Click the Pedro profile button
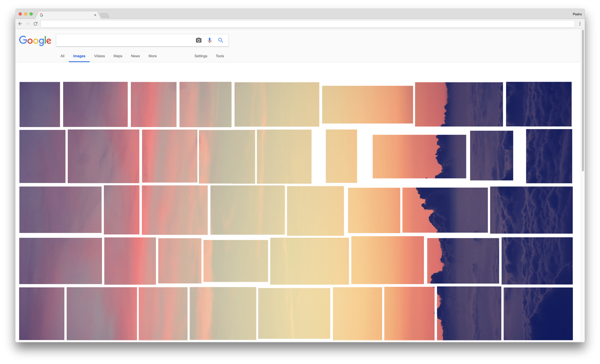Image resolution: width=600 pixels, height=364 pixels. [577, 14]
